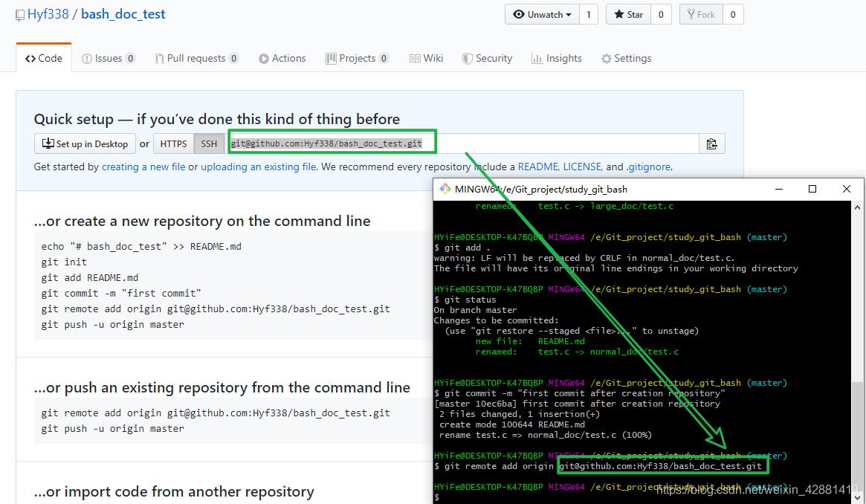Screen dimensions: 866x504
Task: Select SSH clone protocol
Action: pyautogui.click(x=209, y=143)
